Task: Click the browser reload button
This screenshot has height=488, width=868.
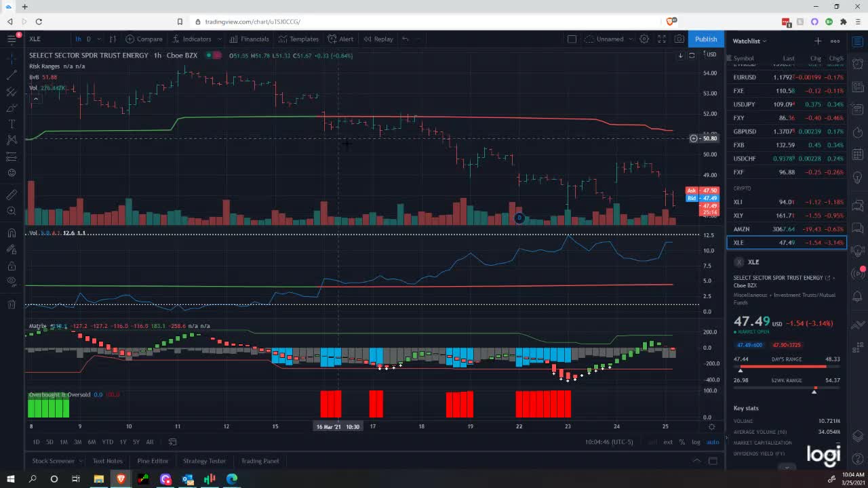Action: 39,22
